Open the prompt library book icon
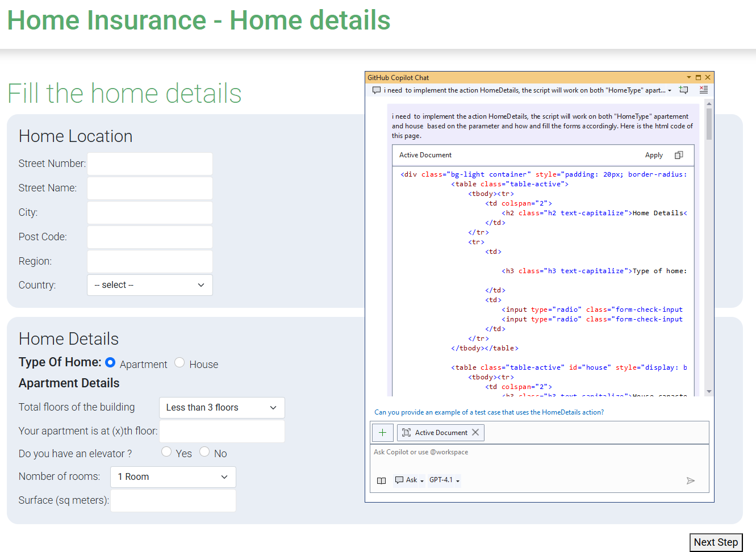Viewport: 756px width, 552px height. (381, 480)
